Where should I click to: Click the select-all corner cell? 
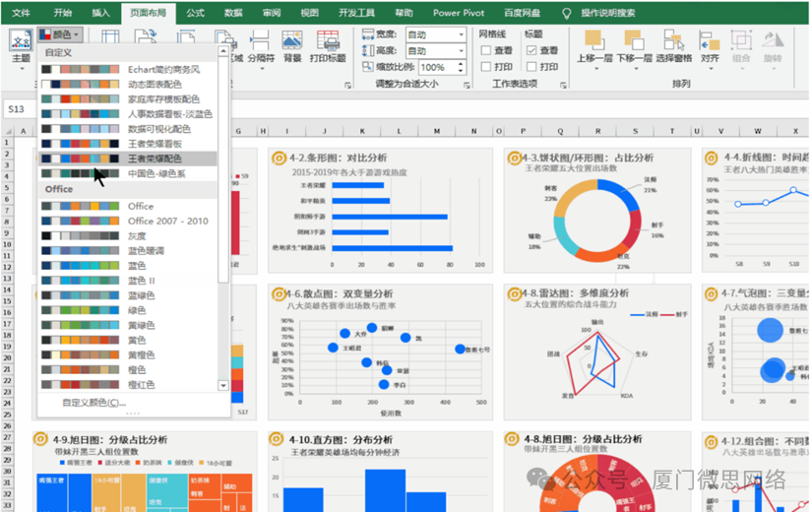click(7, 131)
